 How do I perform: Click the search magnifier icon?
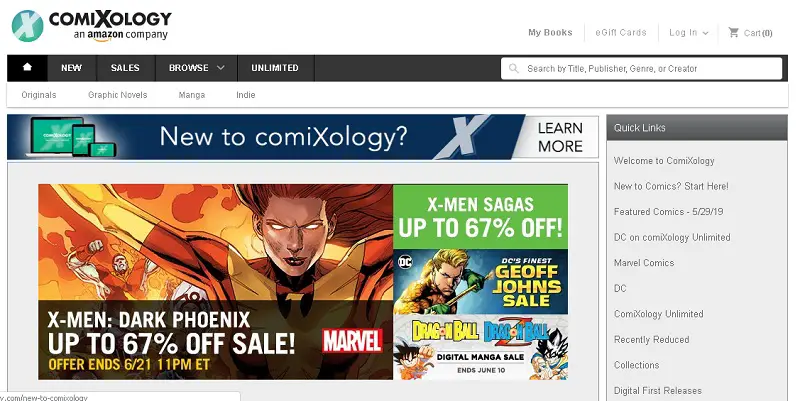514,68
